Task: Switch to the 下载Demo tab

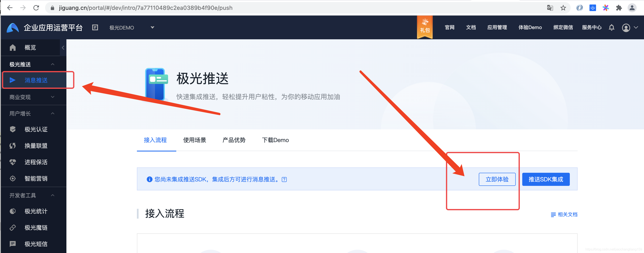Action: pos(275,140)
